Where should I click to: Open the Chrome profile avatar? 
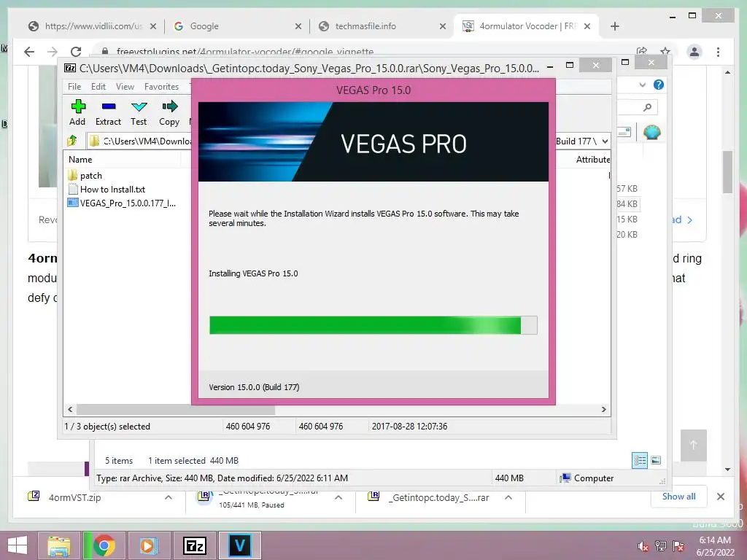pyautogui.click(x=694, y=52)
